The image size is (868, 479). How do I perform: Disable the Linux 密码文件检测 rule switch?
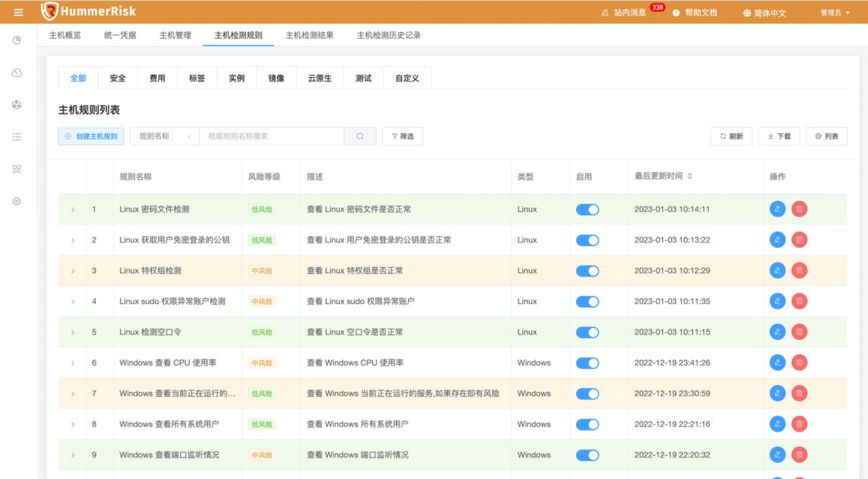[x=588, y=209]
